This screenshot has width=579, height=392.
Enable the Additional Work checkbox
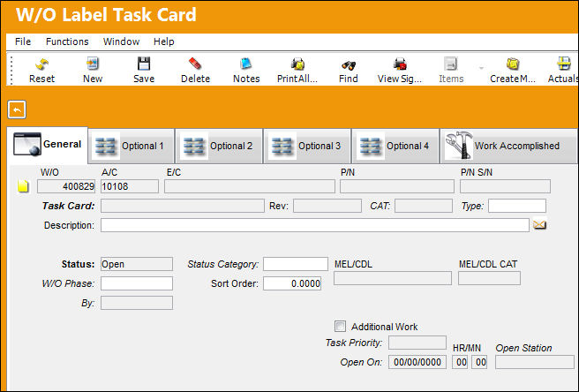click(340, 327)
